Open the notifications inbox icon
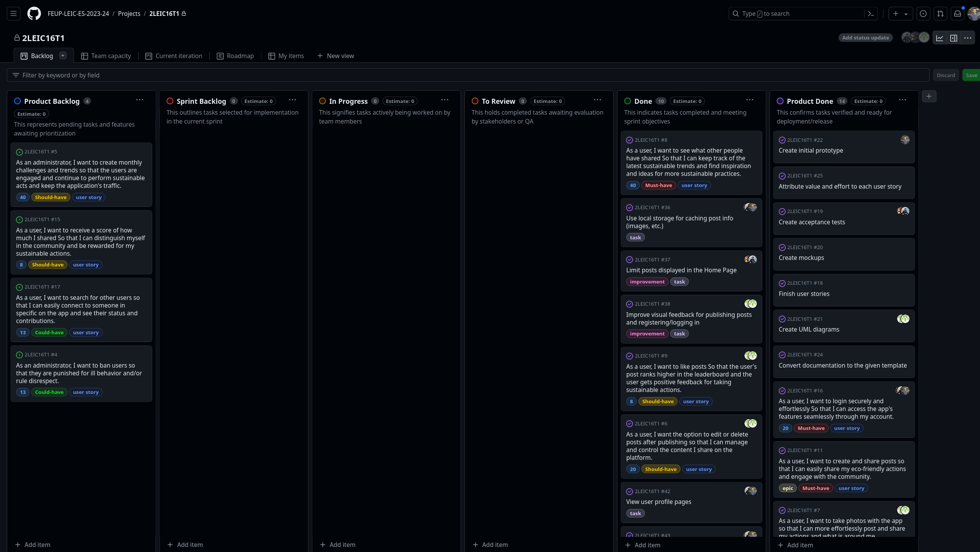This screenshot has width=980, height=552. coord(958,14)
